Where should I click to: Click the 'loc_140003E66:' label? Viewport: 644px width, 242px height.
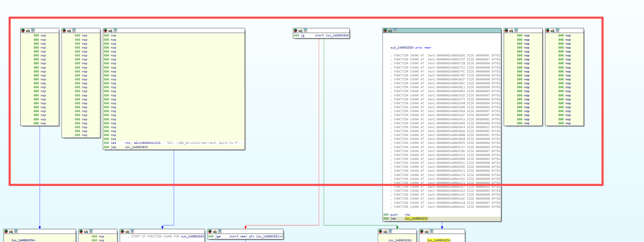[x=400, y=240]
